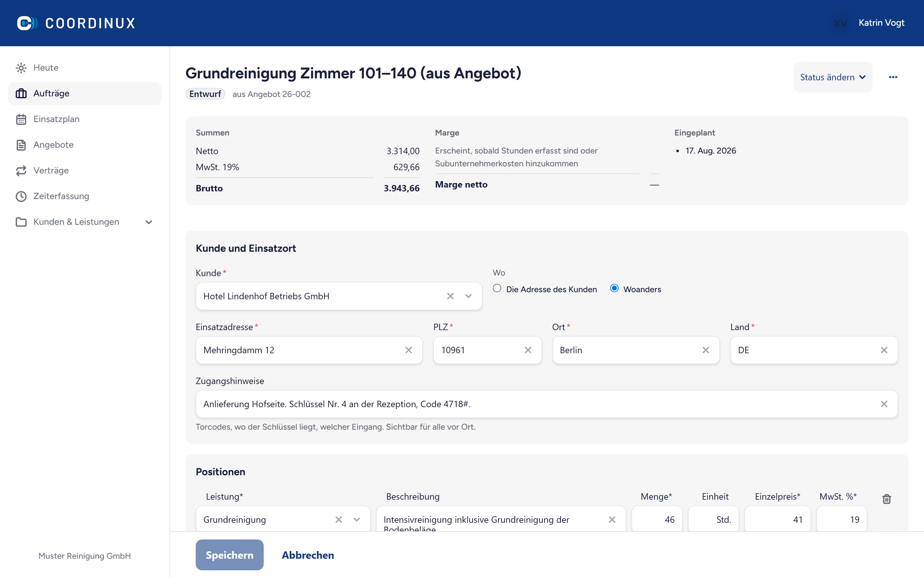Click the 'Kunde und Einsatzort' heading
The height and width of the screenshot is (578, 924).
click(x=245, y=249)
